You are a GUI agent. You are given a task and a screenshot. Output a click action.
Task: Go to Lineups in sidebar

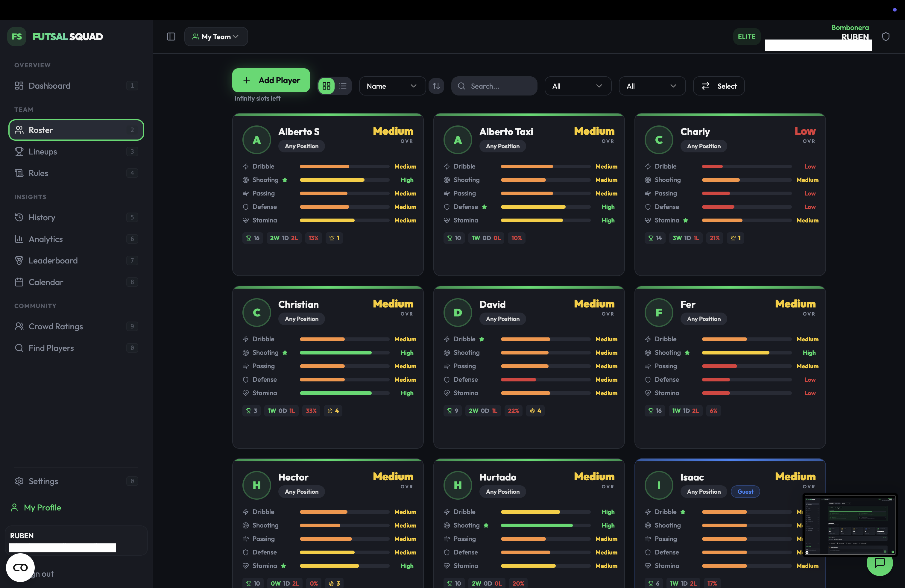point(42,151)
